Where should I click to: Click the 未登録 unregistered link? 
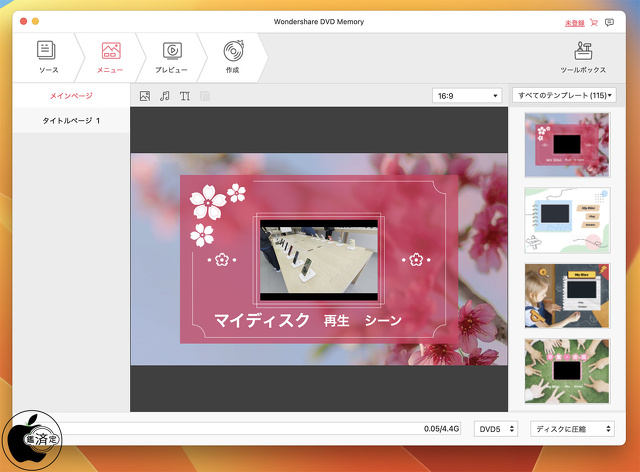(574, 23)
